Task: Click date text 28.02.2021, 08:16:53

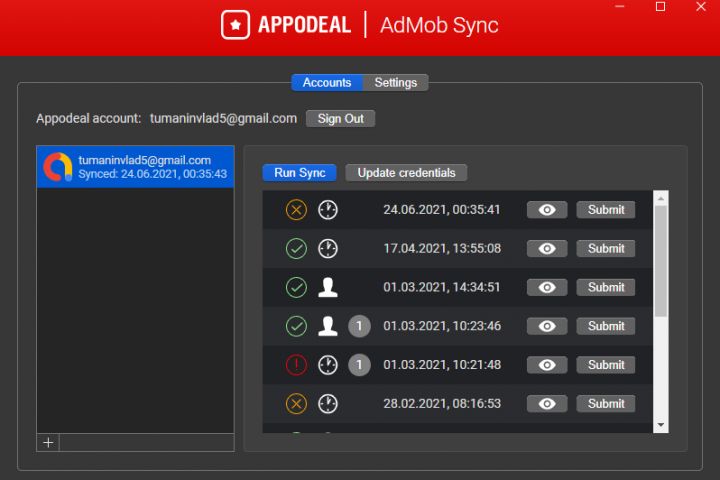Action: 442,404
